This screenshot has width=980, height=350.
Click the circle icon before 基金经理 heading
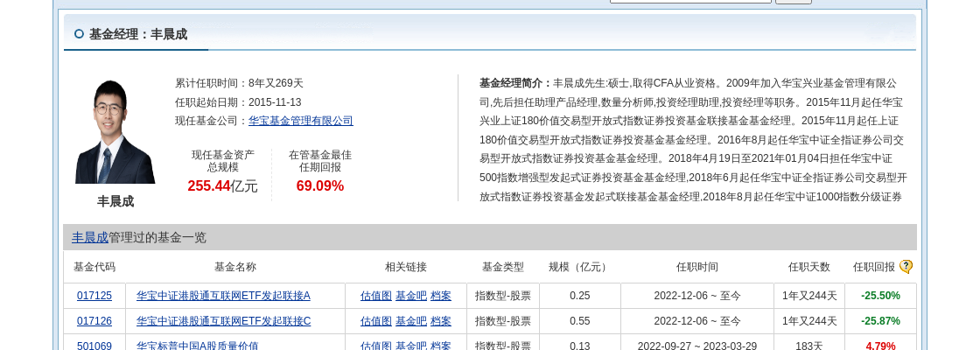pyautogui.click(x=79, y=34)
